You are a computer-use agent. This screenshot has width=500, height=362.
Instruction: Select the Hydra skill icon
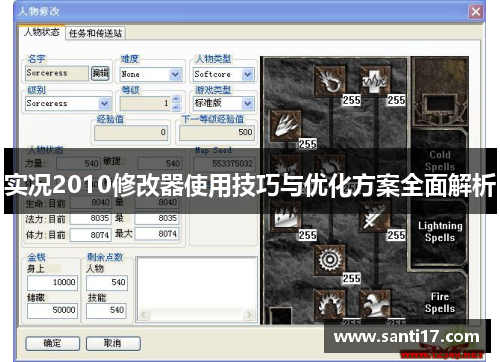(374, 304)
